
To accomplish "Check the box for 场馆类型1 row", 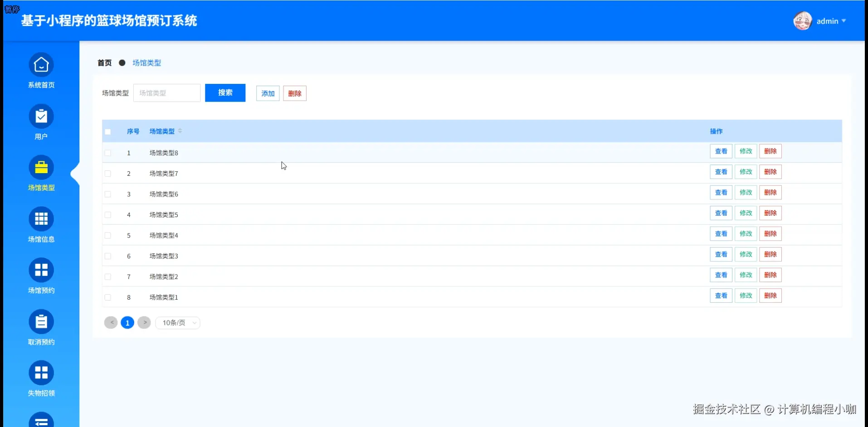I will (108, 297).
